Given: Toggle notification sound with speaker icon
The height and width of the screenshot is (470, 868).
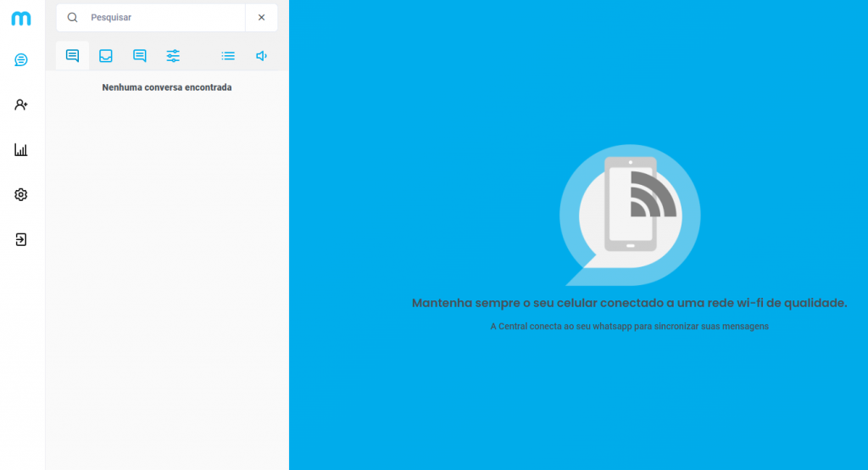Looking at the screenshot, I should click(x=261, y=56).
